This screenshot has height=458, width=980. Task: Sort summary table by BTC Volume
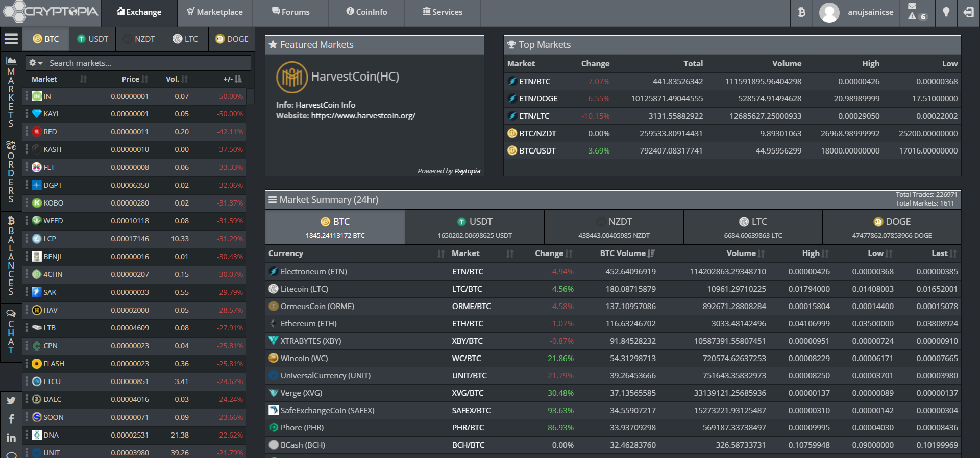pyautogui.click(x=627, y=253)
